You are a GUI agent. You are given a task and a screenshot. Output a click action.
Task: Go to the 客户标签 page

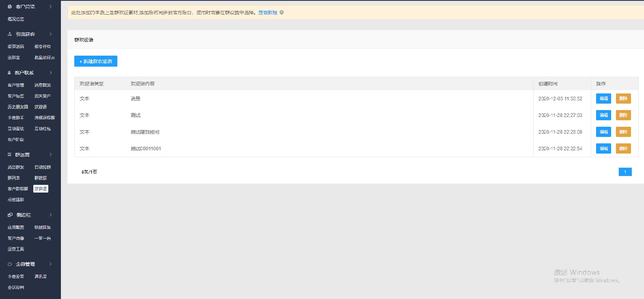click(16, 96)
